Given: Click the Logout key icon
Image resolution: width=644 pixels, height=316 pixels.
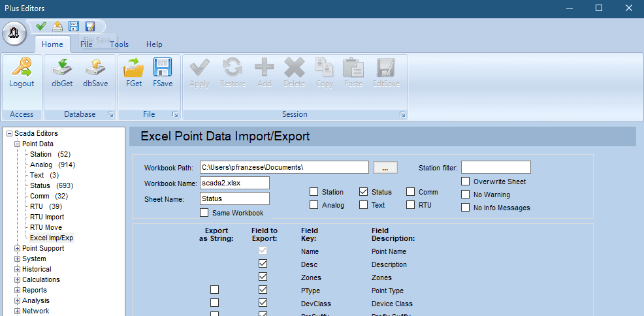Looking at the screenshot, I should (x=22, y=67).
